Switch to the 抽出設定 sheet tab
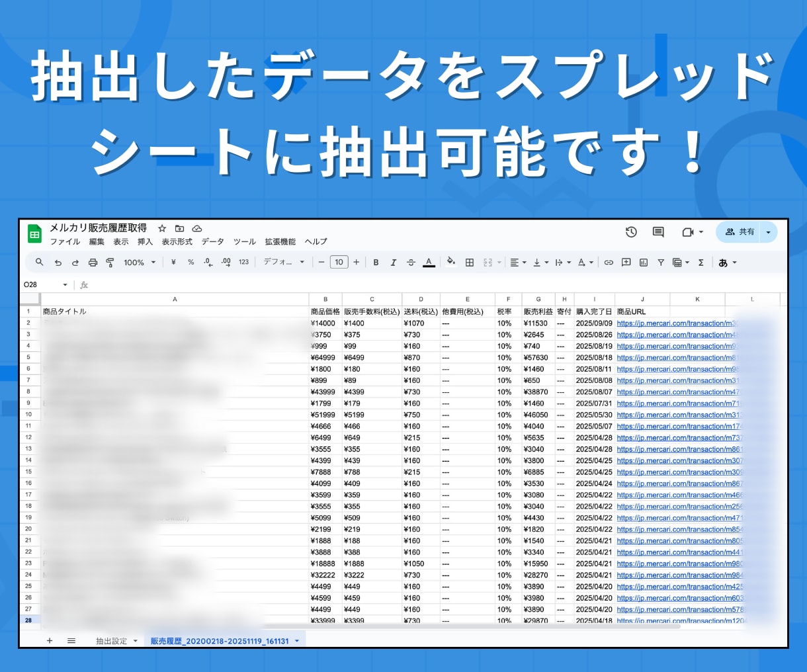Screen dimensions: 807x672 [111, 641]
